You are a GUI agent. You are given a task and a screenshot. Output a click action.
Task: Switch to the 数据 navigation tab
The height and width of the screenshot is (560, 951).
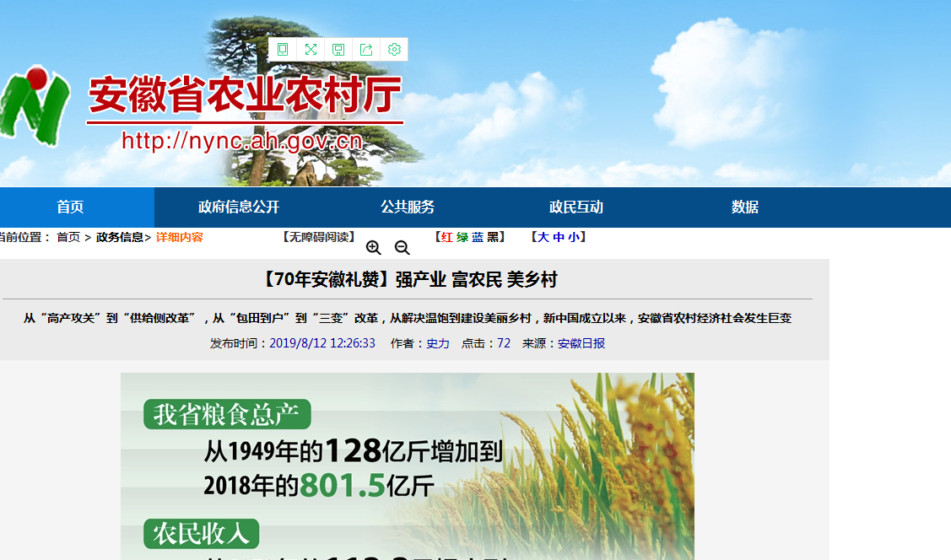tap(745, 207)
